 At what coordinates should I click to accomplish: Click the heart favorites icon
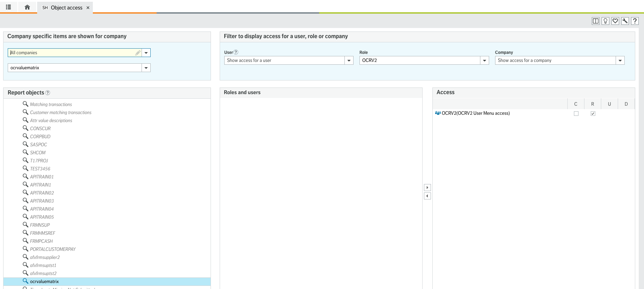coord(615,21)
